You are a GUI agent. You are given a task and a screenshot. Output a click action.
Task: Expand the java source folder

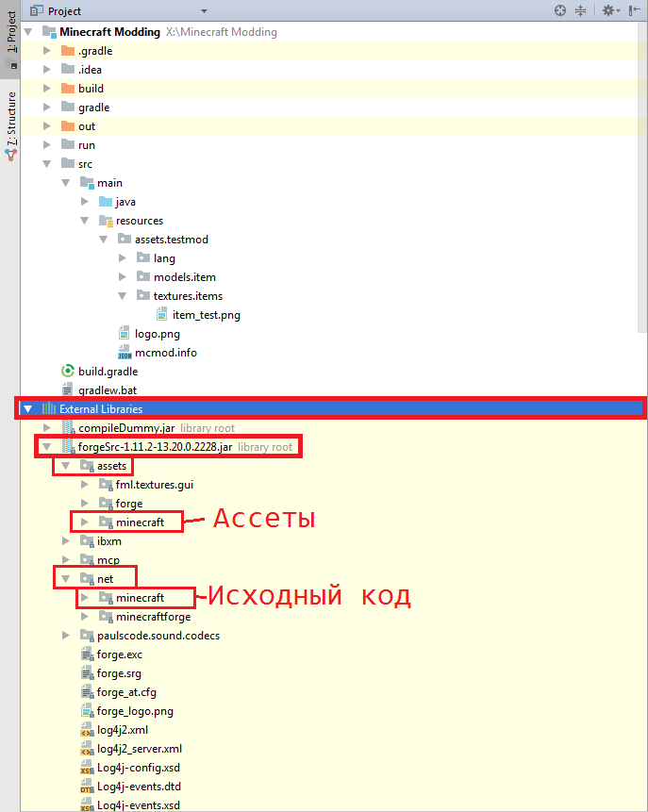[x=85, y=202]
